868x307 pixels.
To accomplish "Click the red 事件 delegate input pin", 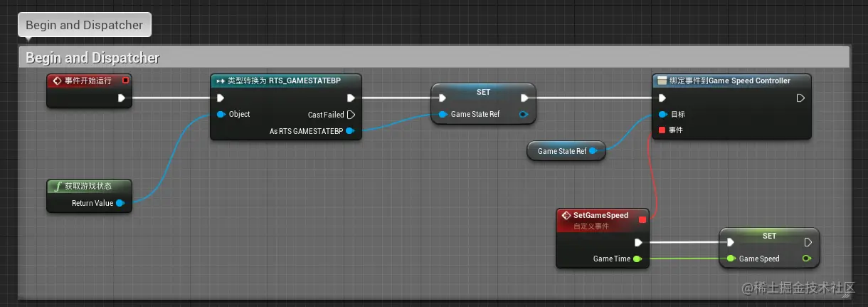I will 662,130.
